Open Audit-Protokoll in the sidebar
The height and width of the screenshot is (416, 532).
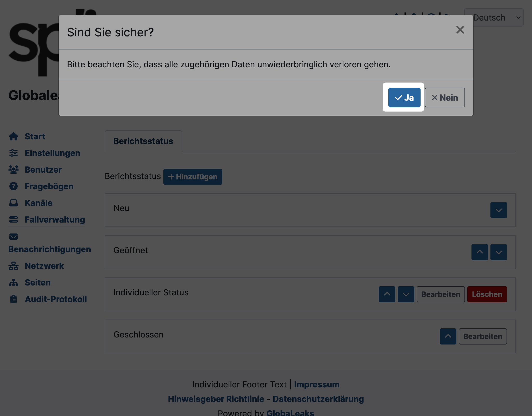(x=56, y=299)
